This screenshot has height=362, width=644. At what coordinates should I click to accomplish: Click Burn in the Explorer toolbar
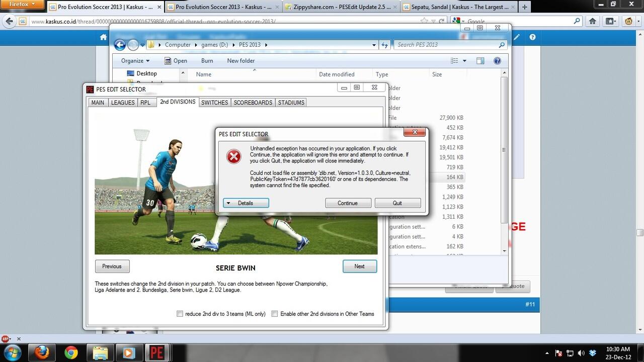point(207,61)
